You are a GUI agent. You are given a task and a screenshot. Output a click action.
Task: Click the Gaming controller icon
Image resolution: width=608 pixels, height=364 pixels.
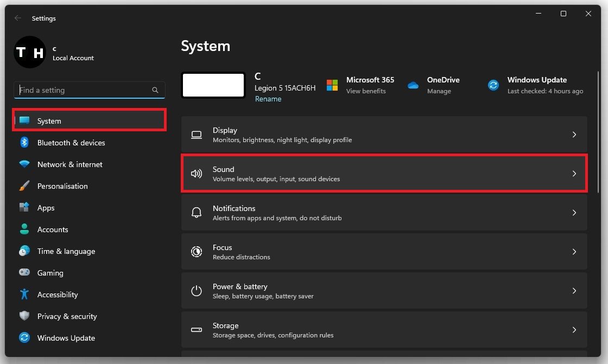point(24,273)
